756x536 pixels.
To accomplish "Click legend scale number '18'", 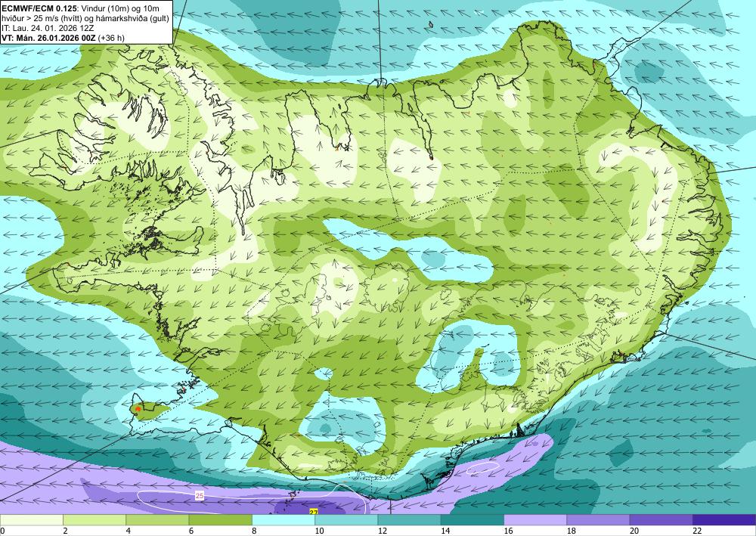I will coord(572,531).
